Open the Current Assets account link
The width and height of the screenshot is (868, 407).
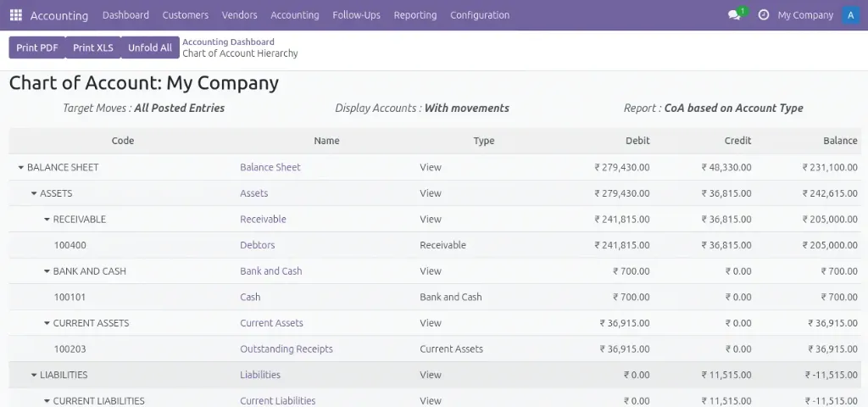[x=272, y=323]
